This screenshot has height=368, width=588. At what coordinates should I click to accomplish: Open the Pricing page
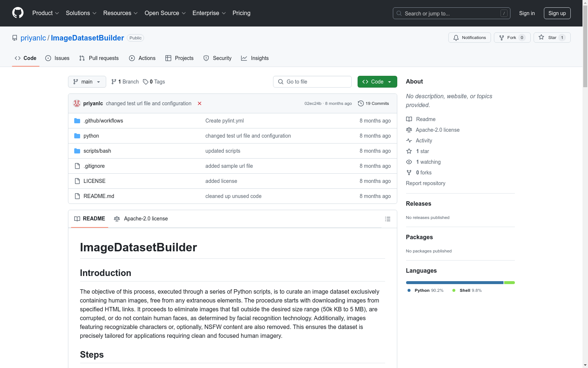[241, 13]
